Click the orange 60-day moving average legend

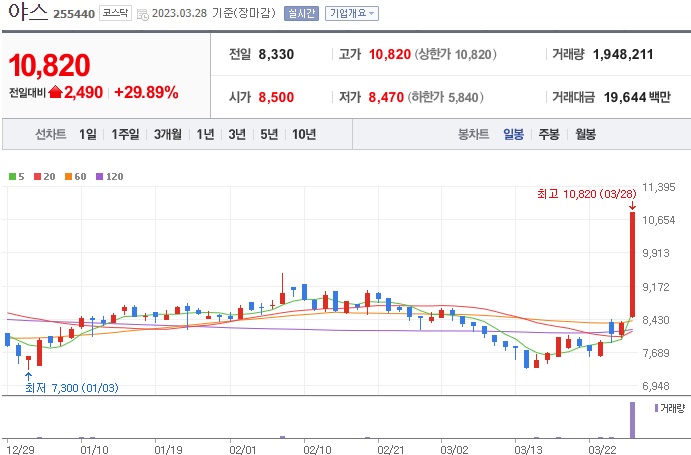pos(74,176)
